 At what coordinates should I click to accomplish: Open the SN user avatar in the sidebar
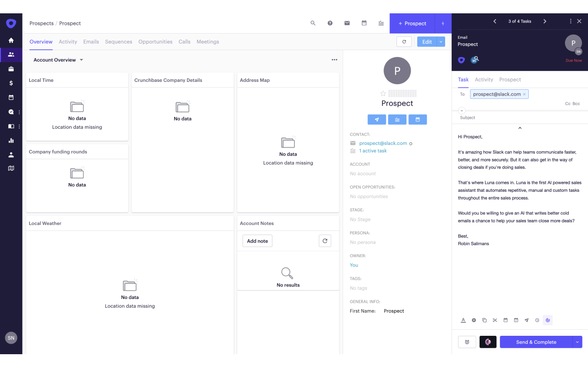pyautogui.click(x=11, y=338)
